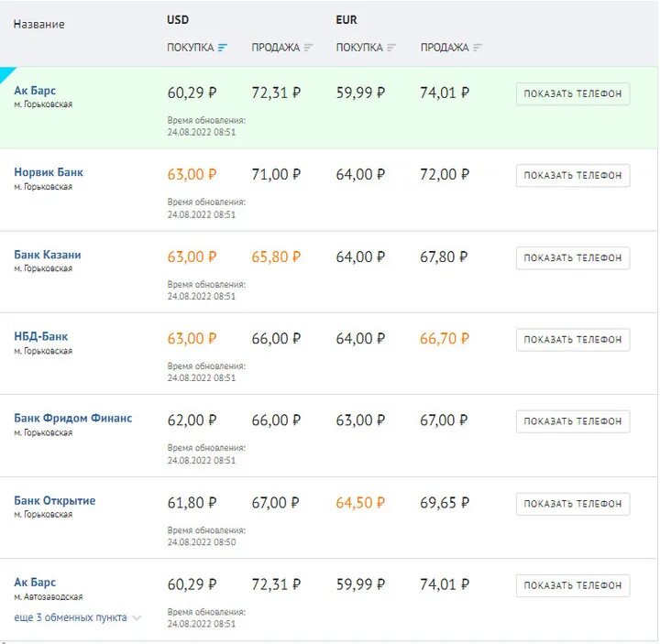This screenshot has height=644, width=660.
Task: Open the highlighted top Ак Барс link
Action: 35,91
